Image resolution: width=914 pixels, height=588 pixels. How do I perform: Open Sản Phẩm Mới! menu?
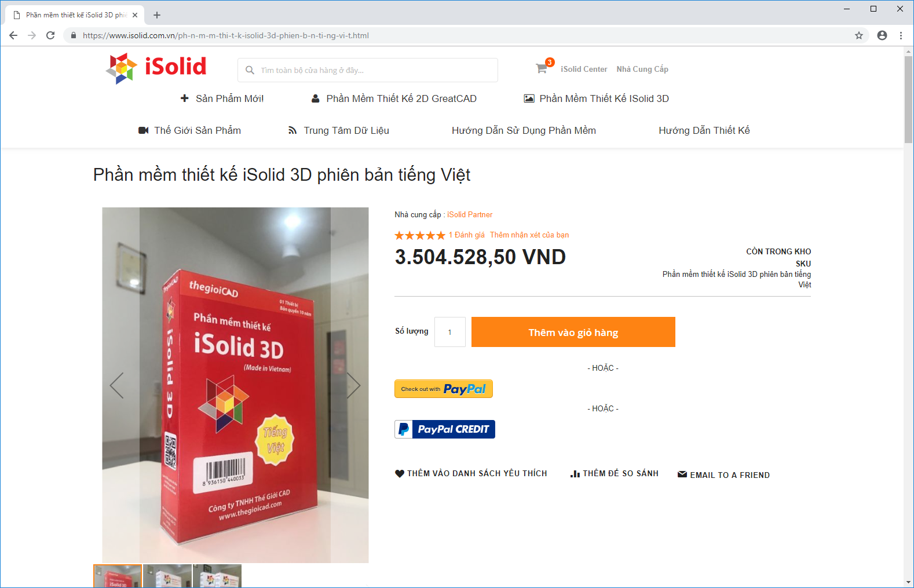pyautogui.click(x=222, y=98)
